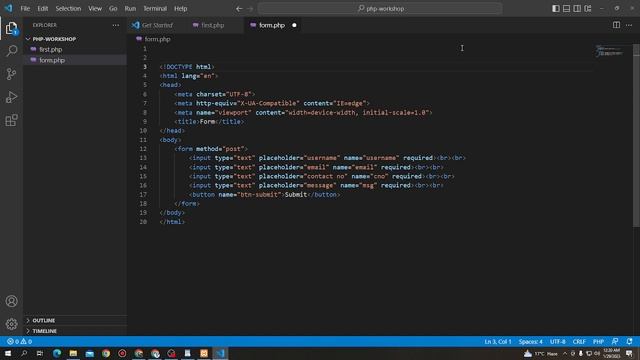Open notifications bell in status bar
Screen dimensions: 640x360
[x=629, y=341]
